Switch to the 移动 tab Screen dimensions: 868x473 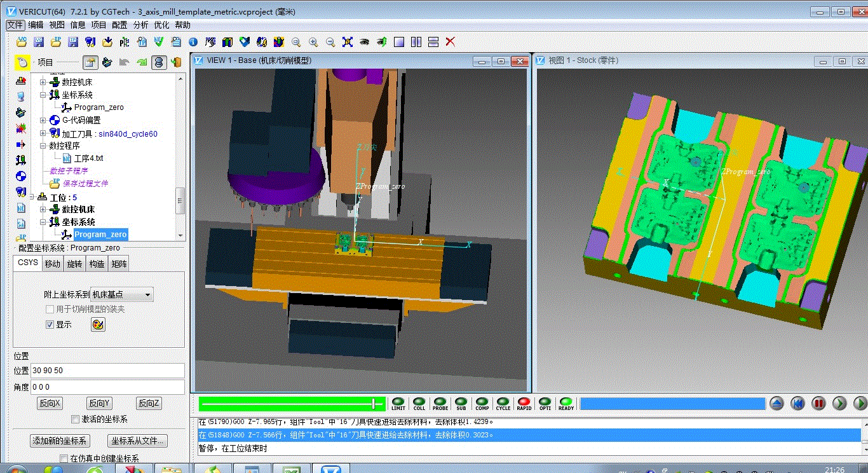click(x=53, y=264)
